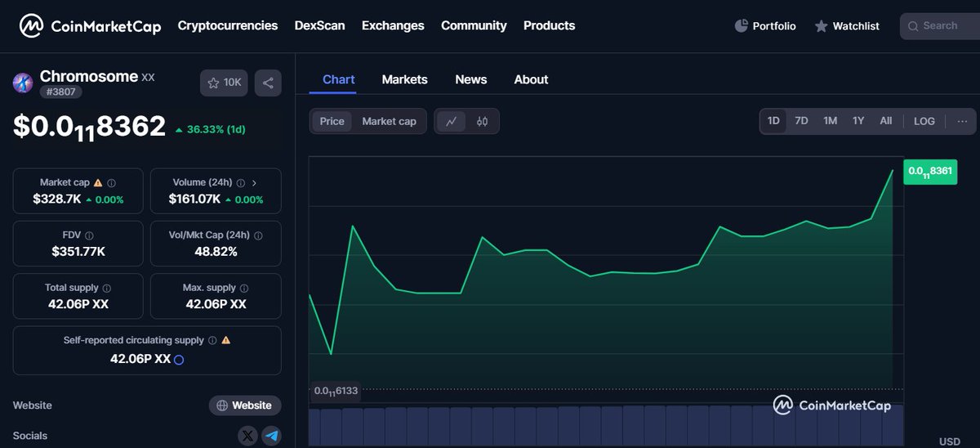The width and height of the screenshot is (980, 448).
Task: Select the candlestick chart type icon
Action: point(482,121)
